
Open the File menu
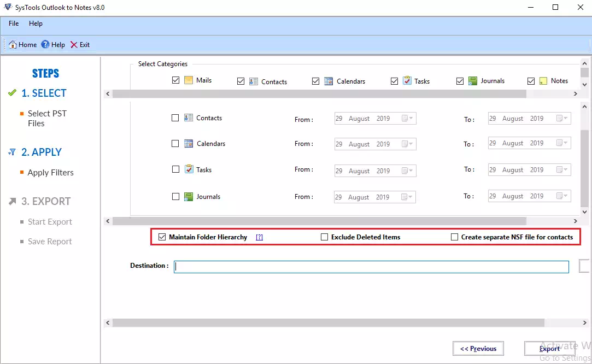(14, 24)
